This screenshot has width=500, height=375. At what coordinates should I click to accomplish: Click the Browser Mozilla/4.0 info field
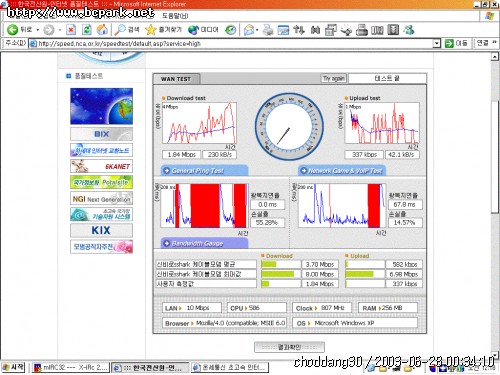224,323
